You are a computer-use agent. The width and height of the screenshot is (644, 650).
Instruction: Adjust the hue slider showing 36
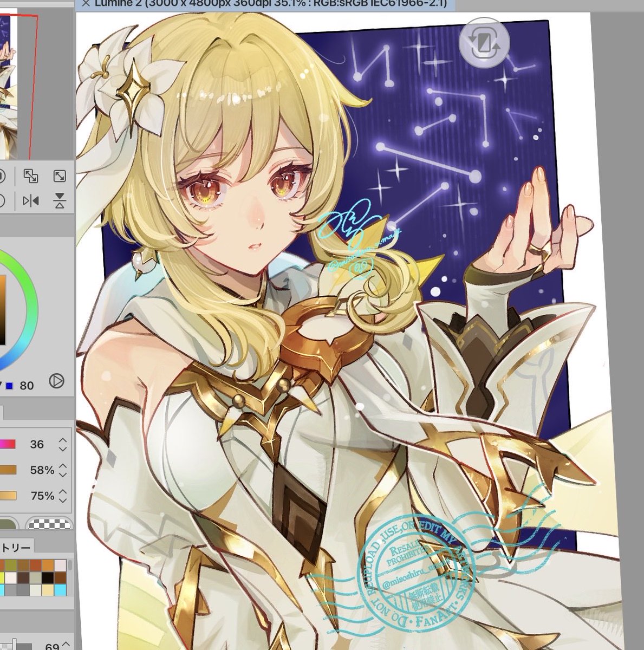[8, 445]
